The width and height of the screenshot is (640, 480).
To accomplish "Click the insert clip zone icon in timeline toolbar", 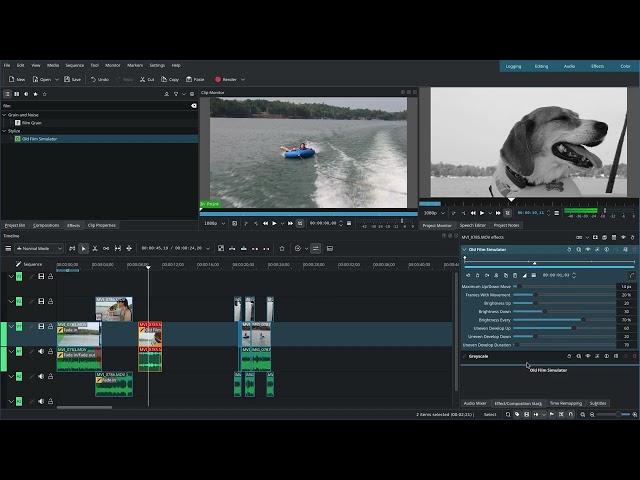I will pyautogui.click(x=232, y=248).
